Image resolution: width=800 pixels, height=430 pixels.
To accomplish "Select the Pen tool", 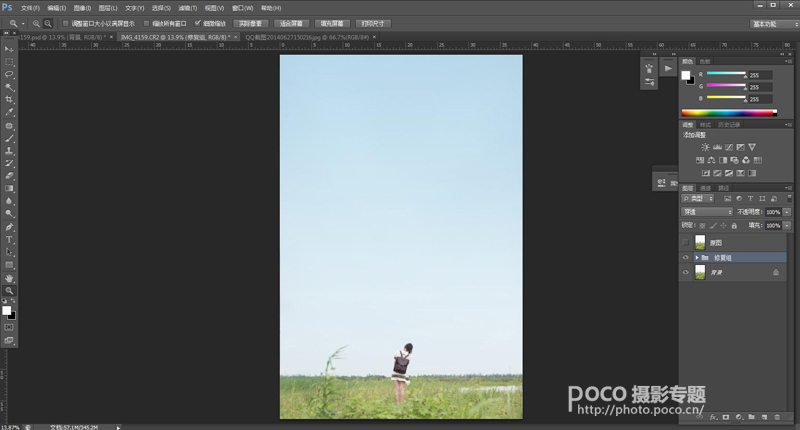I will [x=9, y=227].
